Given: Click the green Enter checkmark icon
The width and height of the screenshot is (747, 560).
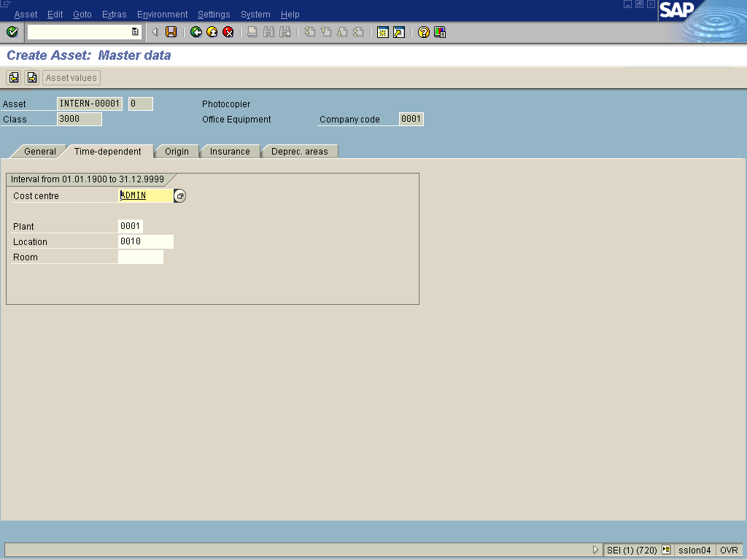Looking at the screenshot, I should pos(12,32).
